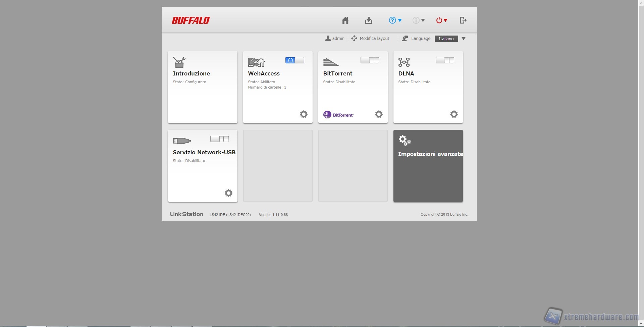Screen dimensions: 644x327
Task: Click the BitTorrent logo in tile
Action: click(338, 115)
